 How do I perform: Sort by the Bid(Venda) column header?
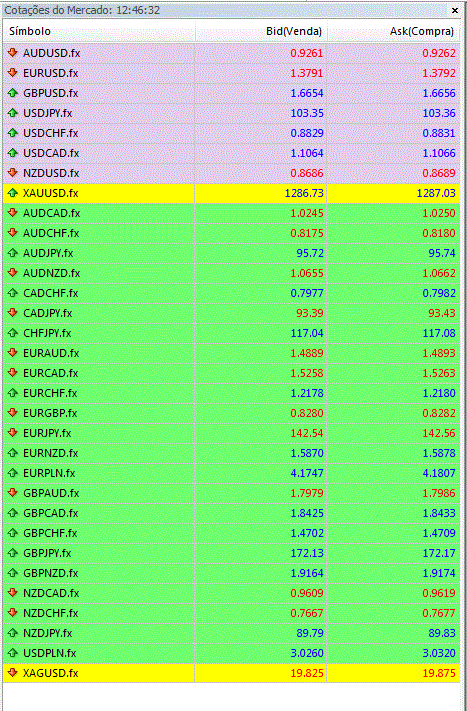click(x=261, y=31)
